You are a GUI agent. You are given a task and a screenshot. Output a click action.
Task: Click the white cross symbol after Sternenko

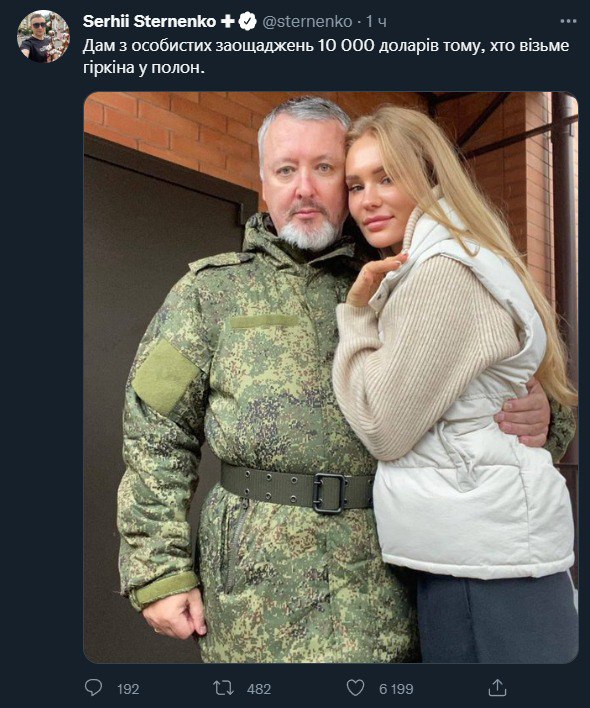point(228,21)
